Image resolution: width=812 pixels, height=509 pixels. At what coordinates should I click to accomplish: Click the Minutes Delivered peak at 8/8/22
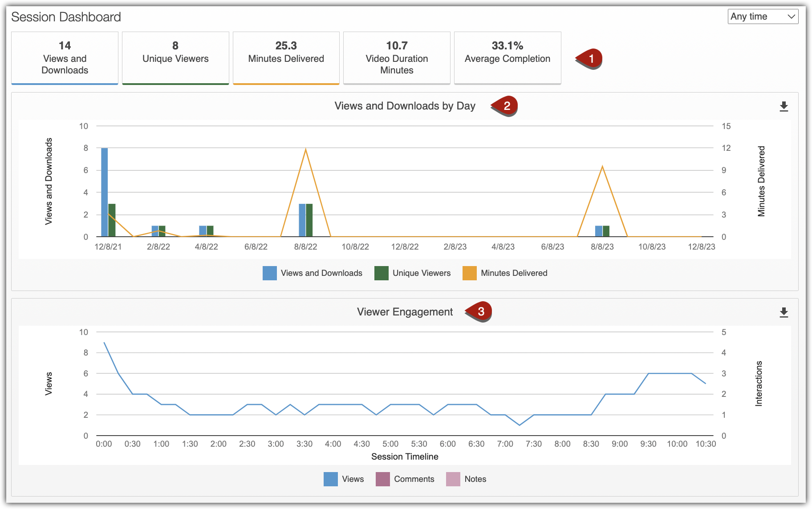306,149
